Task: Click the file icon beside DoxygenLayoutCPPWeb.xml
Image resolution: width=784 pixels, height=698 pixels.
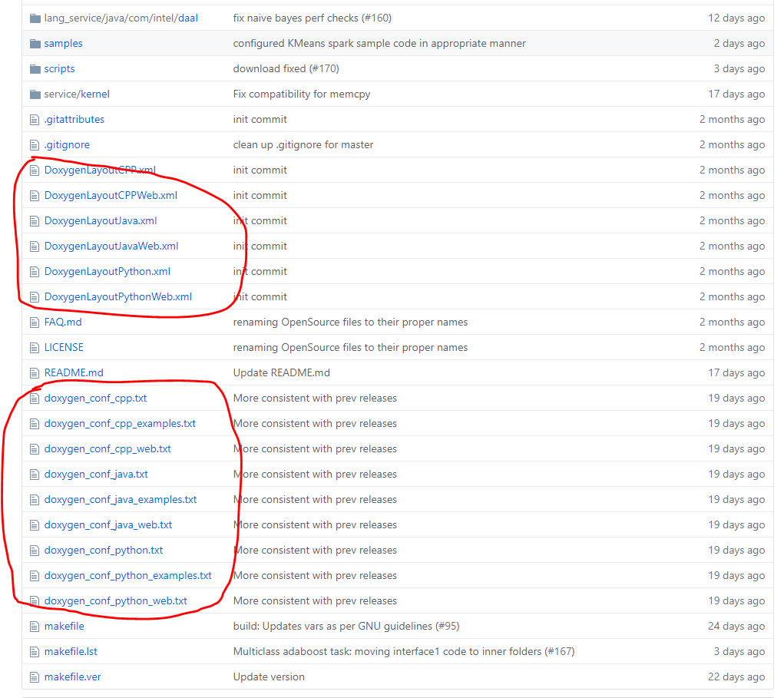Action: 35,195
